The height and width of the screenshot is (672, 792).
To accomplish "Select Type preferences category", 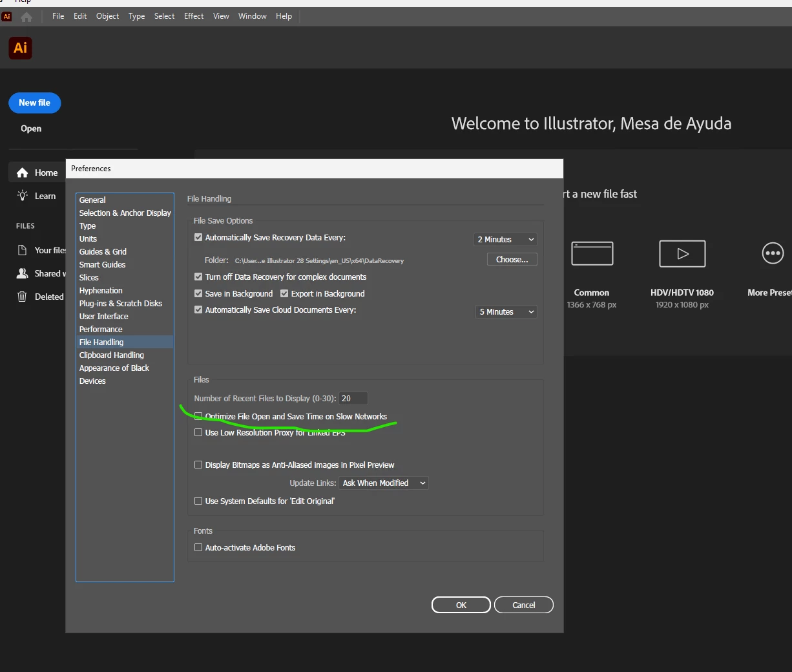I will click(x=125, y=226).
